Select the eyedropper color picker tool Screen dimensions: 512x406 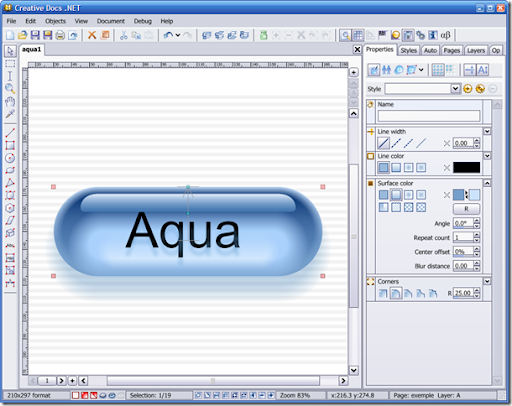tap(10, 114)
